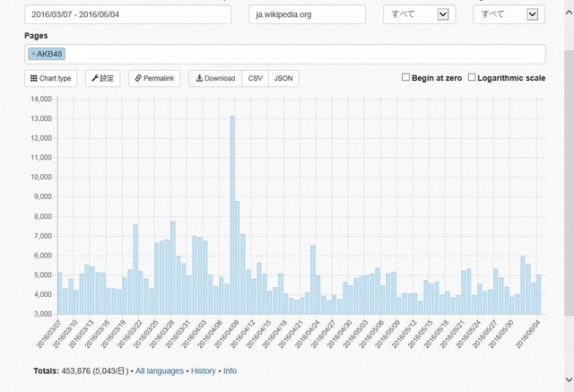Remove the AKB48 page tag

(33, 54)
